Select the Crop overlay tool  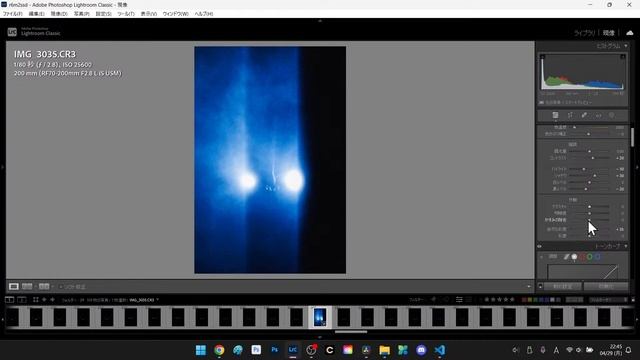click(570, 116)
